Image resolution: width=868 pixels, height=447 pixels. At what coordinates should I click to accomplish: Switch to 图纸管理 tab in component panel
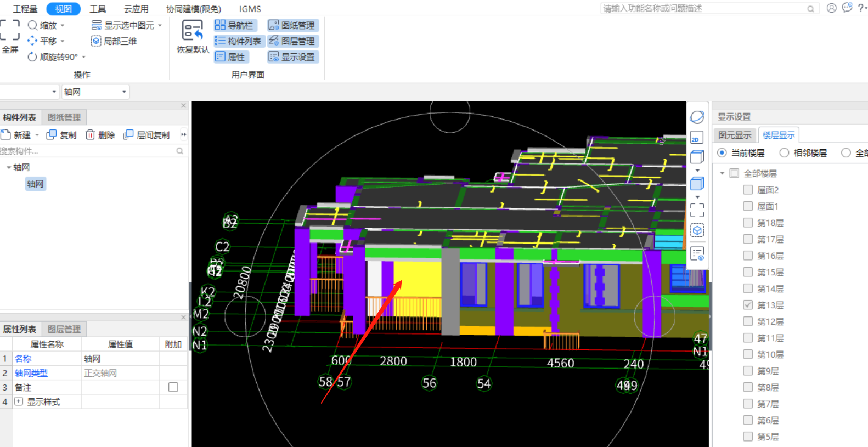pos(64,117)
